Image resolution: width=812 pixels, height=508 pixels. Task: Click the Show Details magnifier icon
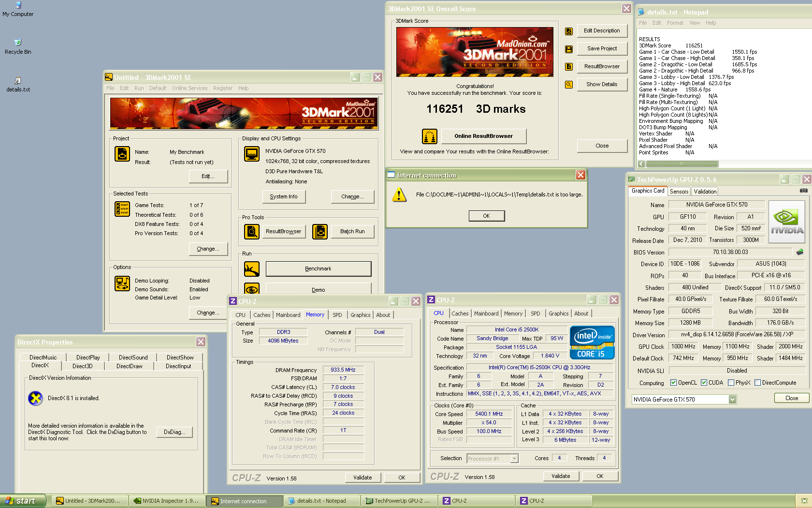(569, 85)
